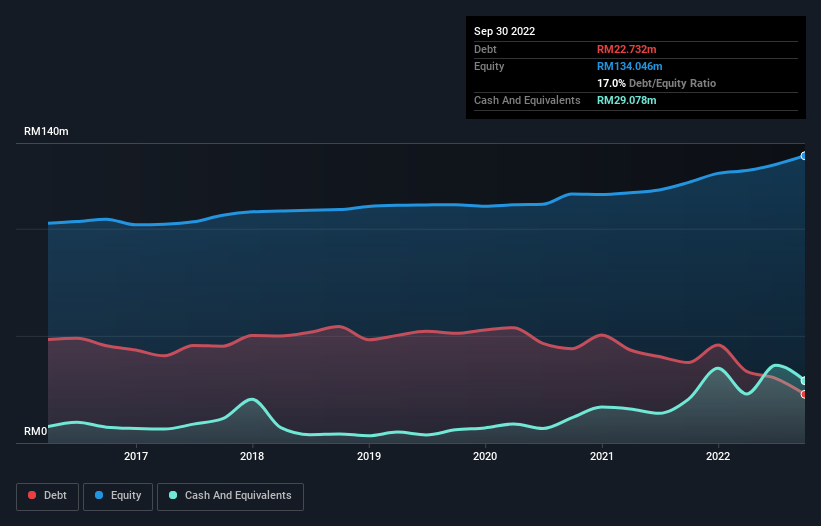Click the Debt label in tooltip
Screen dimensions: 821x526
tap(485, 49)
